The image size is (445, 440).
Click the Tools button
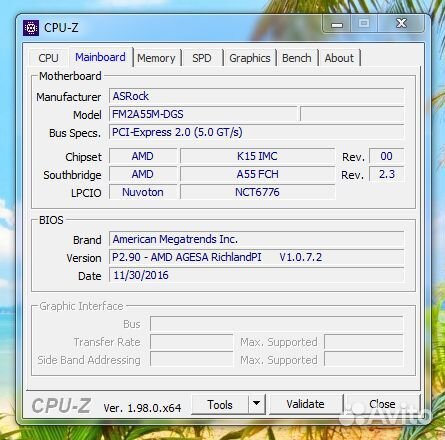(x=220, y=405)
